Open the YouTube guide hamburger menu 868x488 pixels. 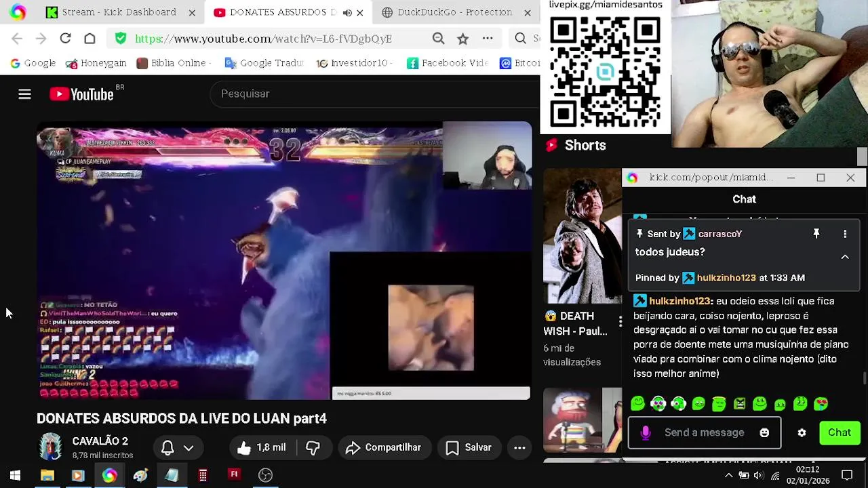point(24,94)
